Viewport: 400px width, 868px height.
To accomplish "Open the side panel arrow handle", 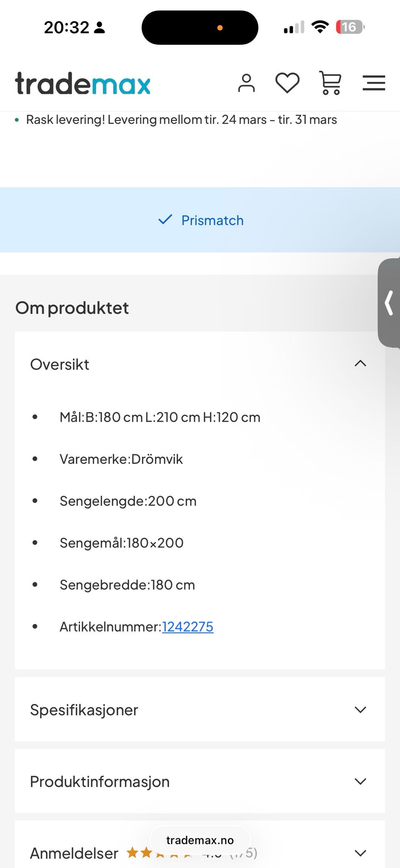I will pyautogui.click(x=389, y=303).
